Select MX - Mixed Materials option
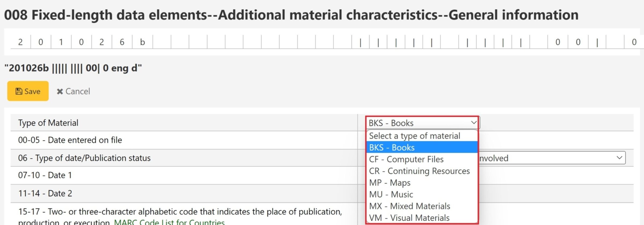This screenshot has height=225, width=644. [x=409, y=206]
